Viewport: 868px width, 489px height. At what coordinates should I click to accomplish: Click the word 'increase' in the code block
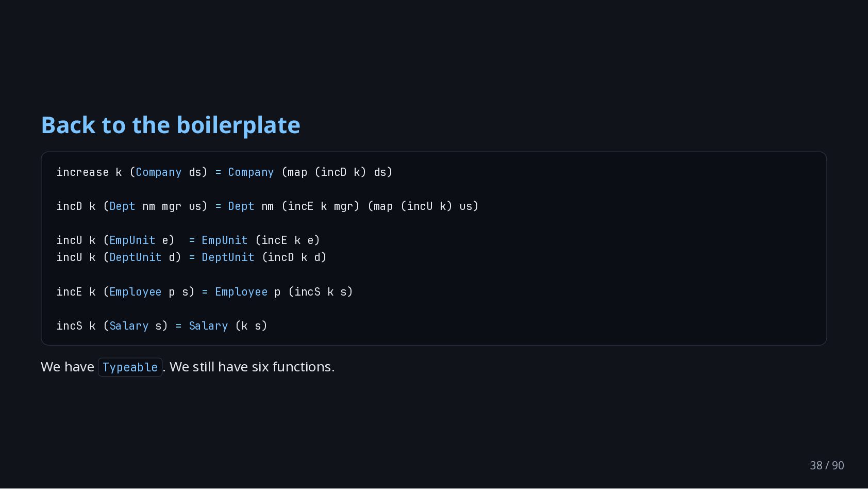click(82, 172)
